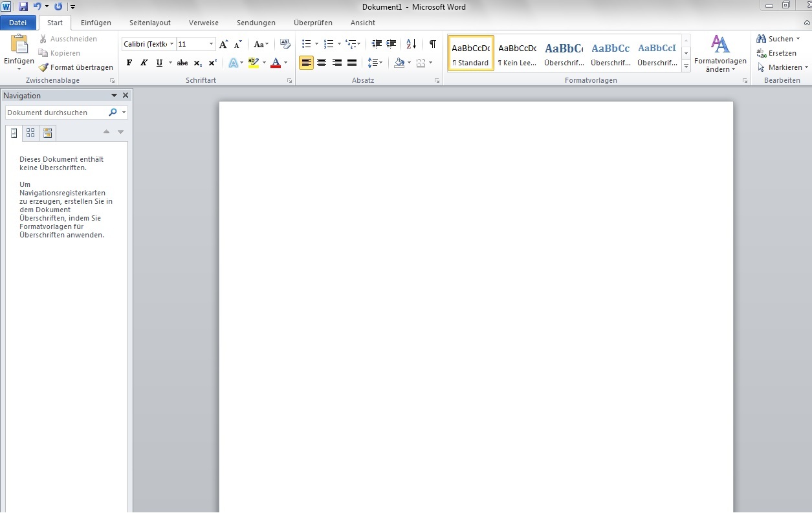Expand the Formatvorlagen styles gallery

tap(686, 66)
